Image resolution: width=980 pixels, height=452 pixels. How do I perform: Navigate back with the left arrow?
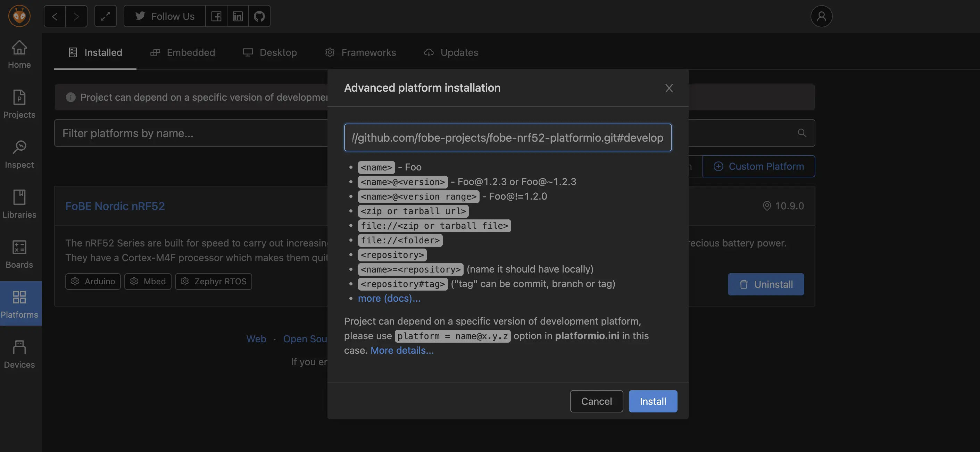coord(55,16)
